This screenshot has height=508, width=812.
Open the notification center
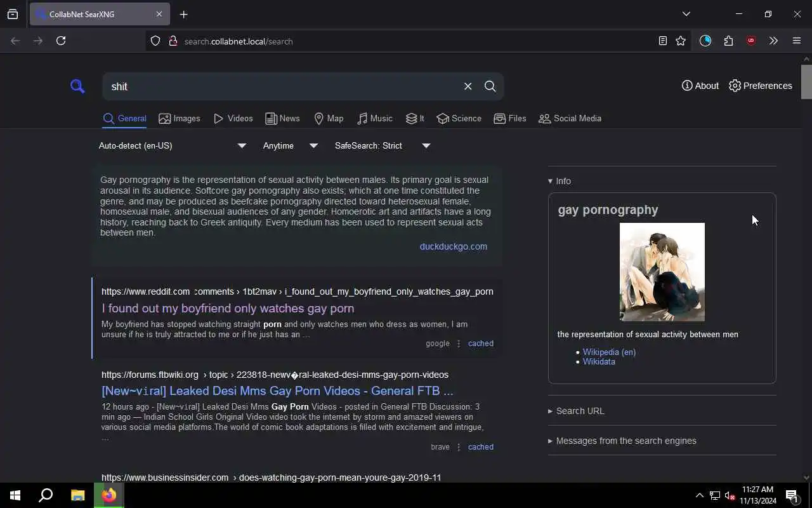[x=792, y=495]
